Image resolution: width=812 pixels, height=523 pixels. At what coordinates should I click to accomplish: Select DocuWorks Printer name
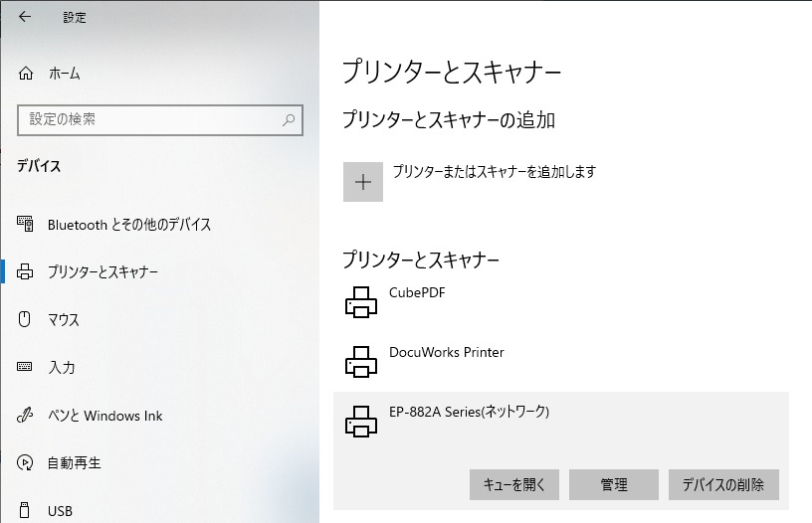click(x=447, y=352)
